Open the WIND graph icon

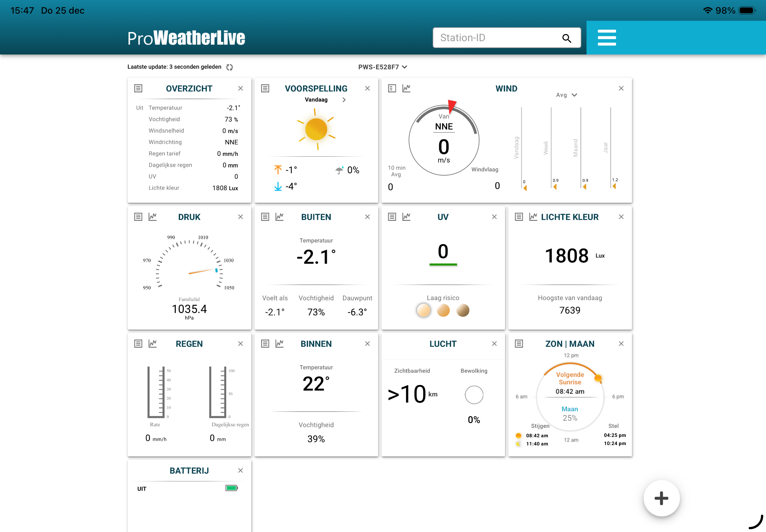406,88
